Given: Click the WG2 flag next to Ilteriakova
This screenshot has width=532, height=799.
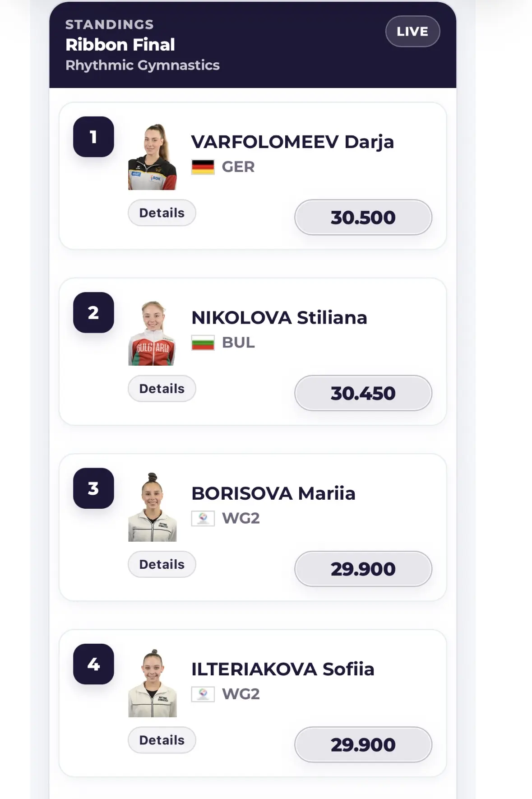Looking at the screenshot, I should 203,694.
